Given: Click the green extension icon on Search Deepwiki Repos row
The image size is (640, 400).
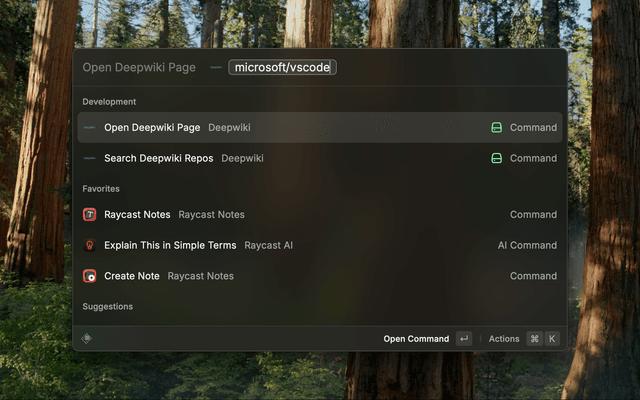Looking at the screenshot, I should 496,158.
